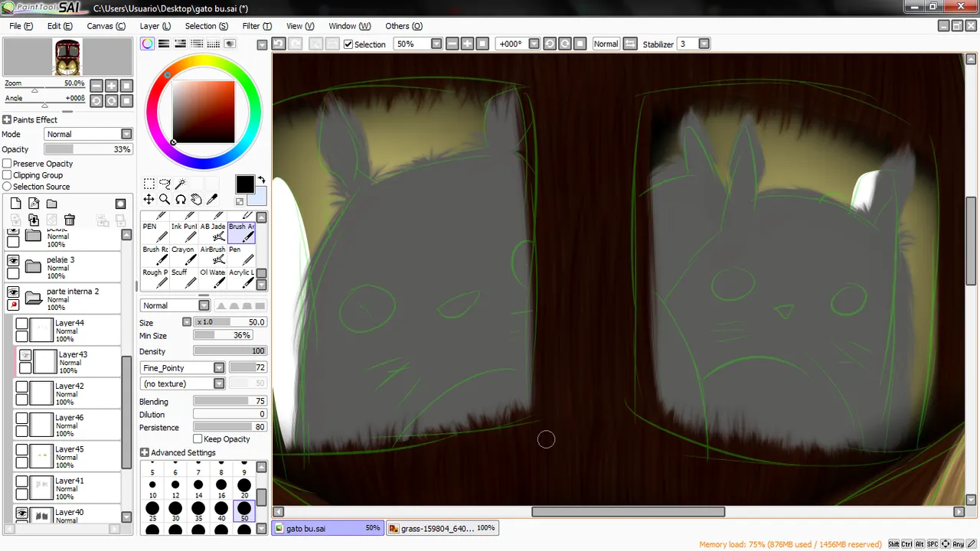Image resolution: width=980 pixels, height=551 pixels.
Task: Check Keep Opacity option
Action: tap(198, 439)
